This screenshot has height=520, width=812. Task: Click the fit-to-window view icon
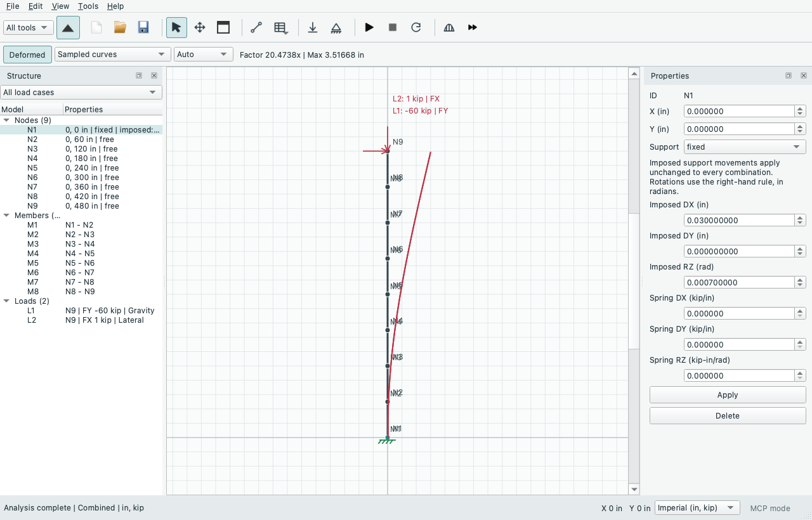click(x=223, y=28)
